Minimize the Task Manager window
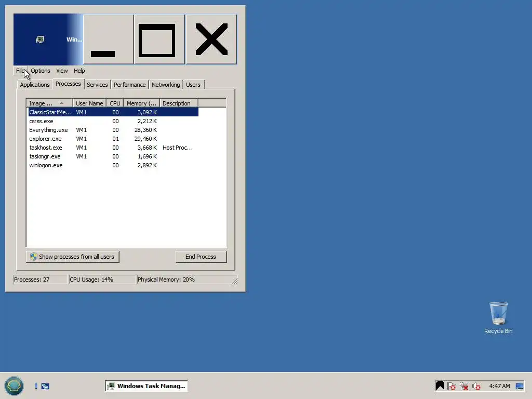This screenshot has height=399, width=532. click(108, 39)
